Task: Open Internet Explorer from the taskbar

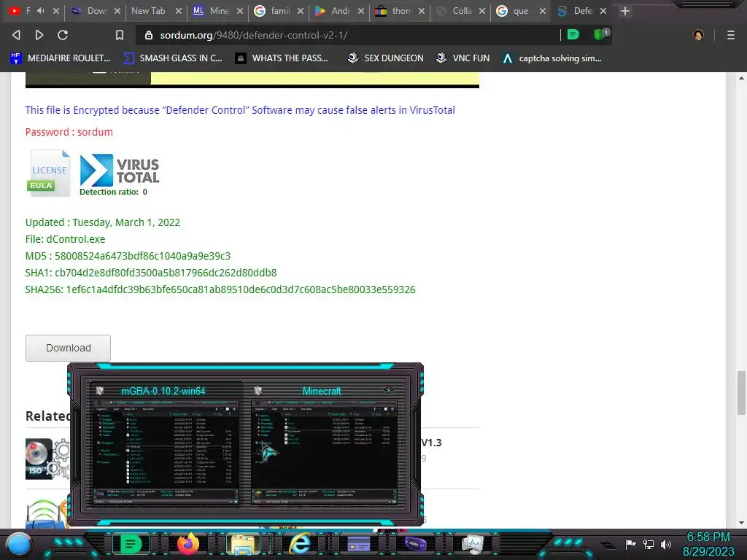Action: [x=300, y=544]
